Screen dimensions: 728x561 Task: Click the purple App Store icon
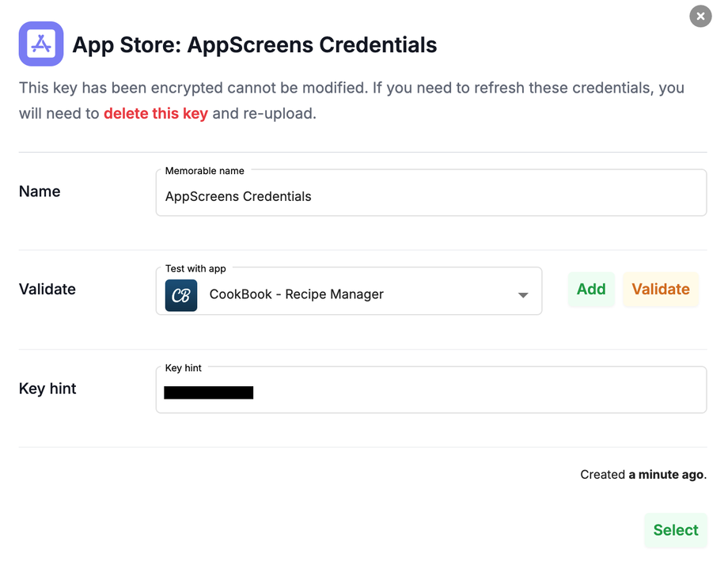[41, 44]
